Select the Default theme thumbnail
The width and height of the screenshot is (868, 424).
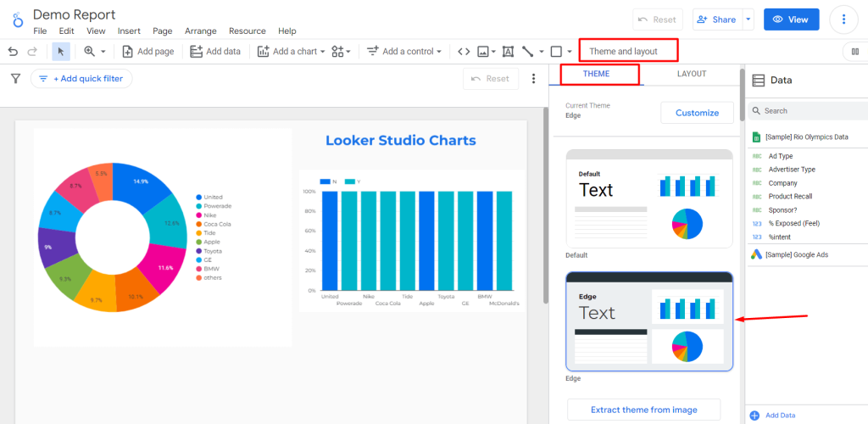click(x=649, y=198)
